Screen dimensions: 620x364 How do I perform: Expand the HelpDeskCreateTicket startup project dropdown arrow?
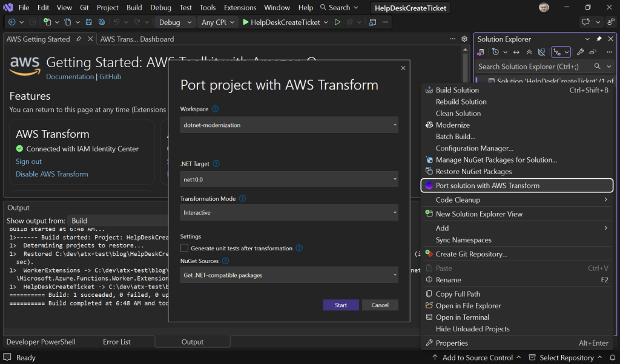[x=326, y=22]
